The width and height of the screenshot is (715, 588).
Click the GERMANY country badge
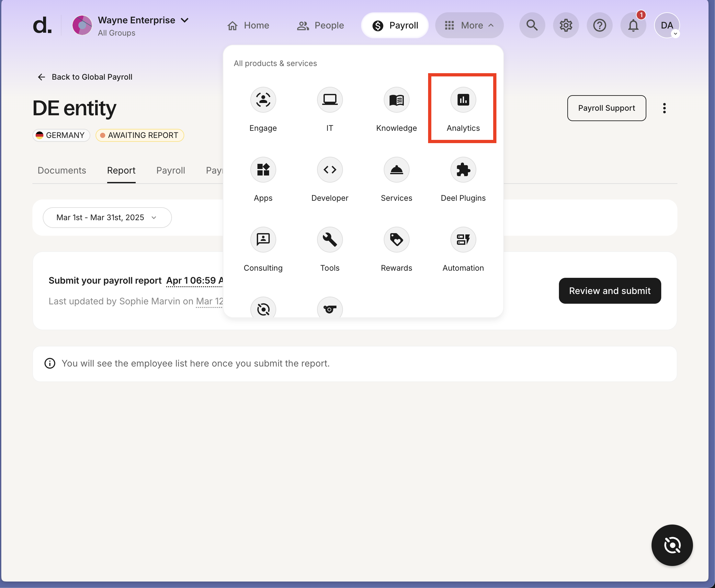pyautogui.click(x=61, y=135)
